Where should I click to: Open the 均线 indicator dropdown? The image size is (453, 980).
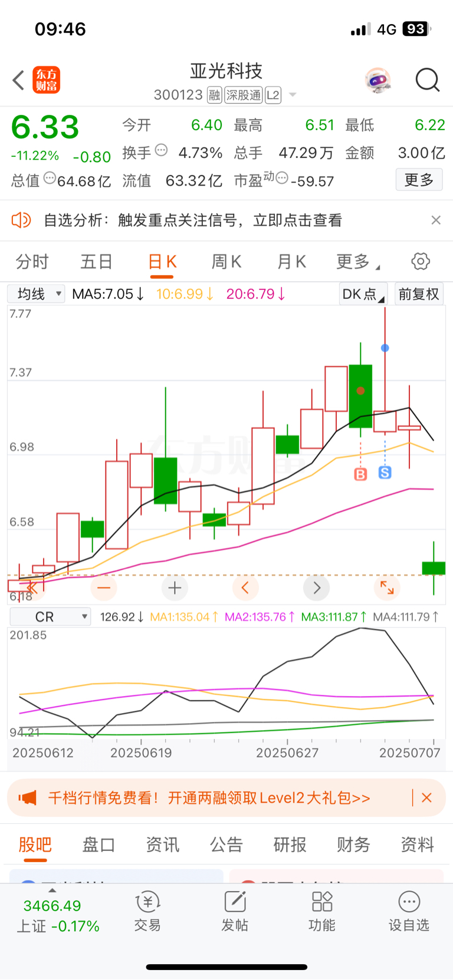(x=36, y=293)
